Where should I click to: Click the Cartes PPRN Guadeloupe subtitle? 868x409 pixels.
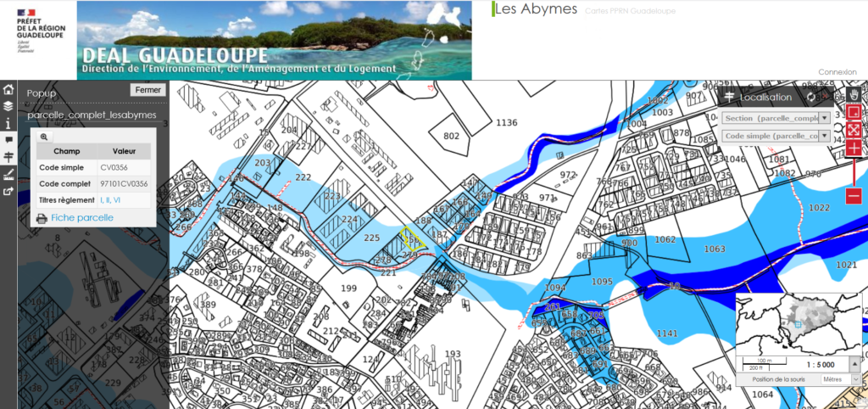point(630,11)
